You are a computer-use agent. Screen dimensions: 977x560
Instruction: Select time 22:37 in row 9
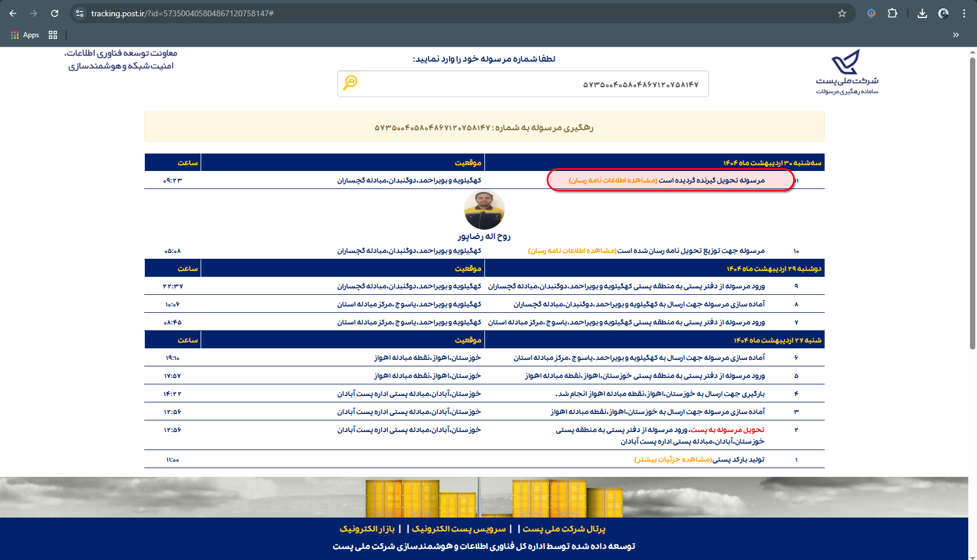pyautogui.click(x=173, y=286)
